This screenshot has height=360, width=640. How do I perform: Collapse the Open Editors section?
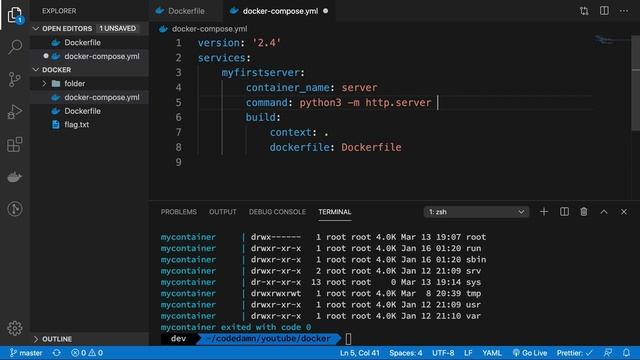pos(89,29)
